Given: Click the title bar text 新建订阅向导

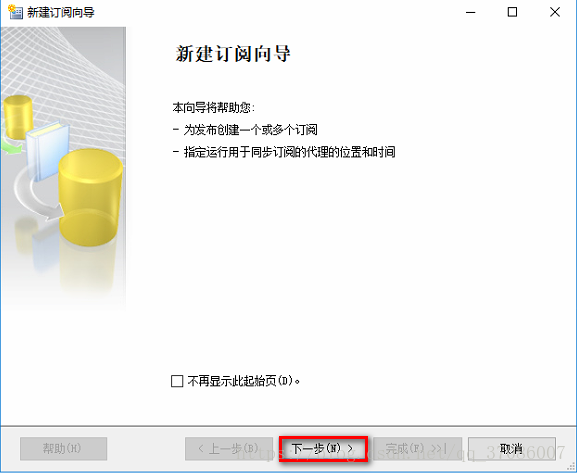Looking at the screenshot, I should point(61,12).
